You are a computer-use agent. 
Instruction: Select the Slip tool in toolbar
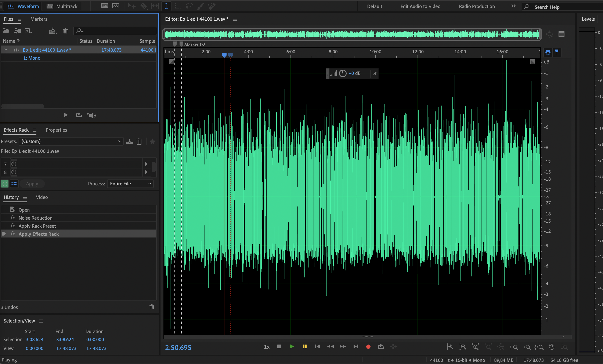155,6
